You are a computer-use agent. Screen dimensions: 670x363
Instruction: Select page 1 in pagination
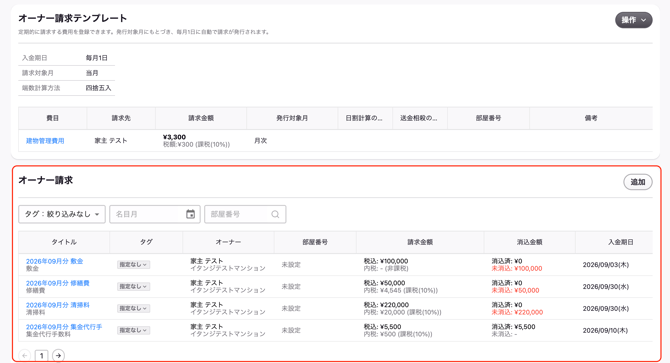(41, 355)
